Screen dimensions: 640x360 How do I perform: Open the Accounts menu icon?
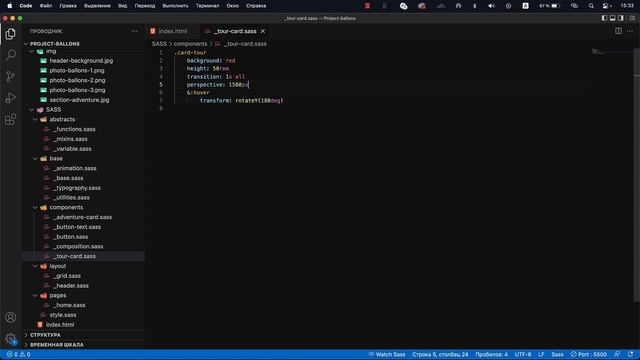(x=11, y=317)
